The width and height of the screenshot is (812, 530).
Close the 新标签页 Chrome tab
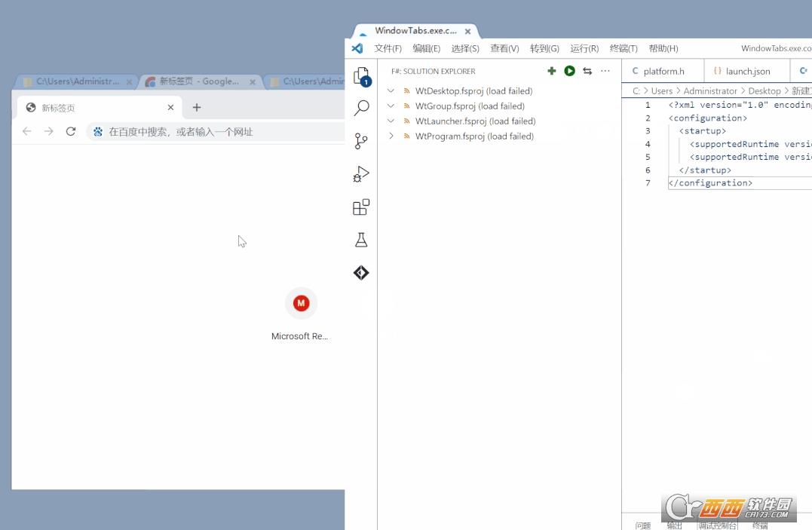(170, 108)
